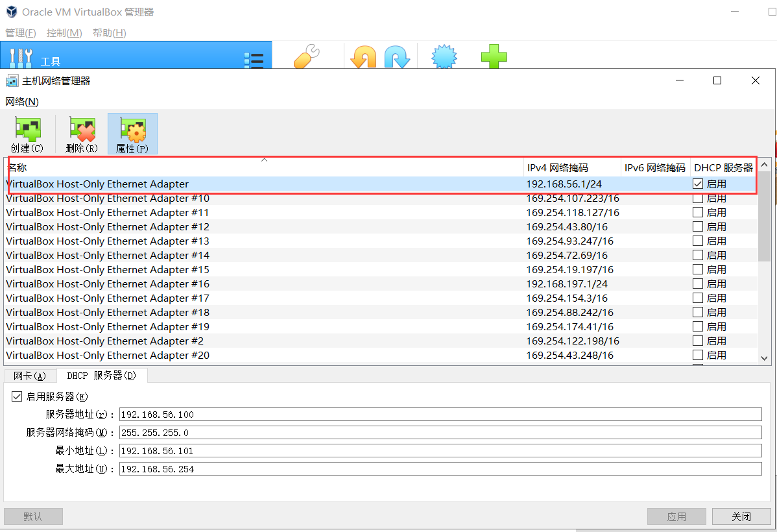Viewport: 777px width, 532px height.
Task: Enable DHCP for Adapter #18
Action: pyautogui.click(x=698, y=312)
